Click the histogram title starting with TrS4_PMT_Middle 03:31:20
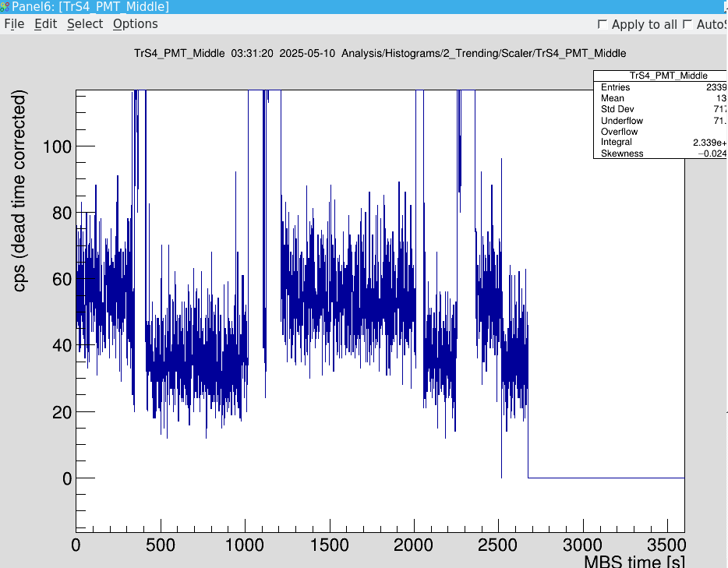 pyautogui.click(x=380, y=53)
